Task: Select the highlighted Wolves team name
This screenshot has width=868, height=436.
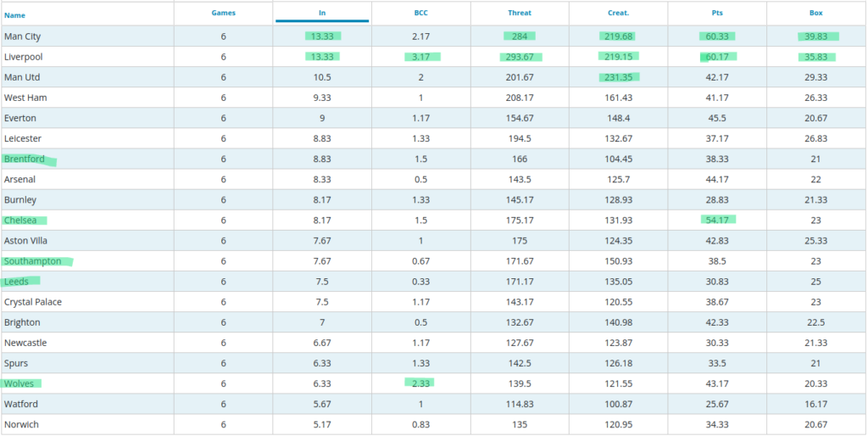Action: click(x=19, y=384)
